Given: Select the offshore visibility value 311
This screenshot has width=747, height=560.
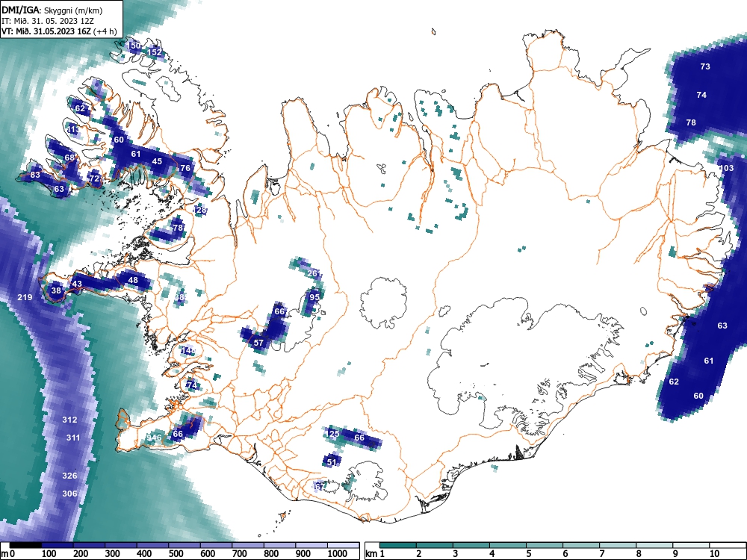Looking at the screenshot, I should point(73,438).
